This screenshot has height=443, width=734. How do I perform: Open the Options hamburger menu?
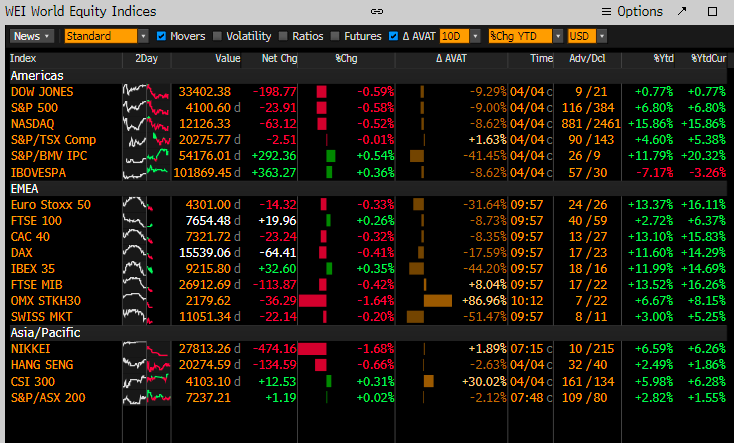pos(632,11)
